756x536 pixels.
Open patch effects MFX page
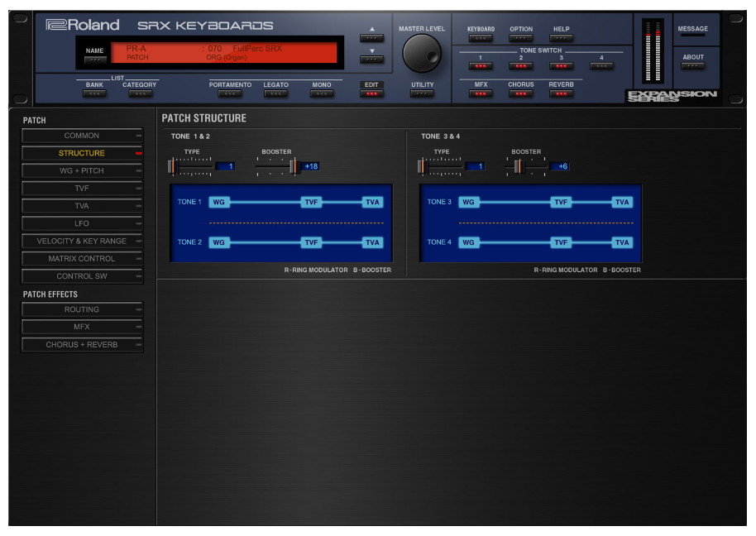[82, 327]
